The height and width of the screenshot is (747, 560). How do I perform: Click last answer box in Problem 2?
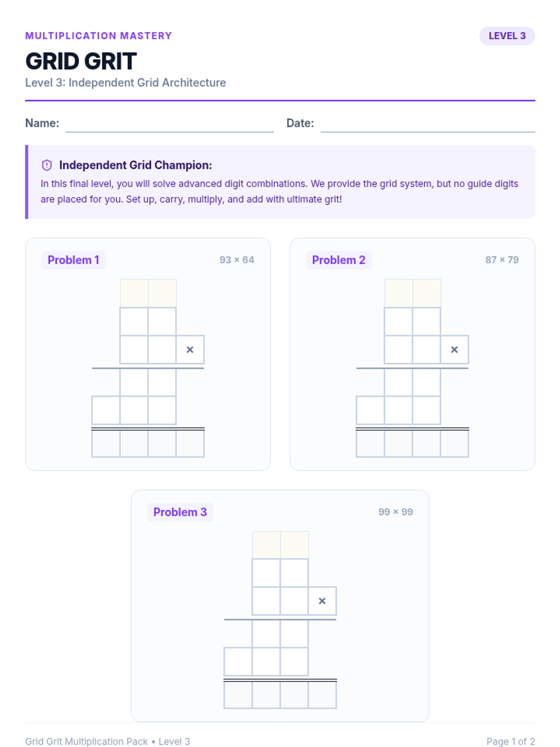(455, 444)
